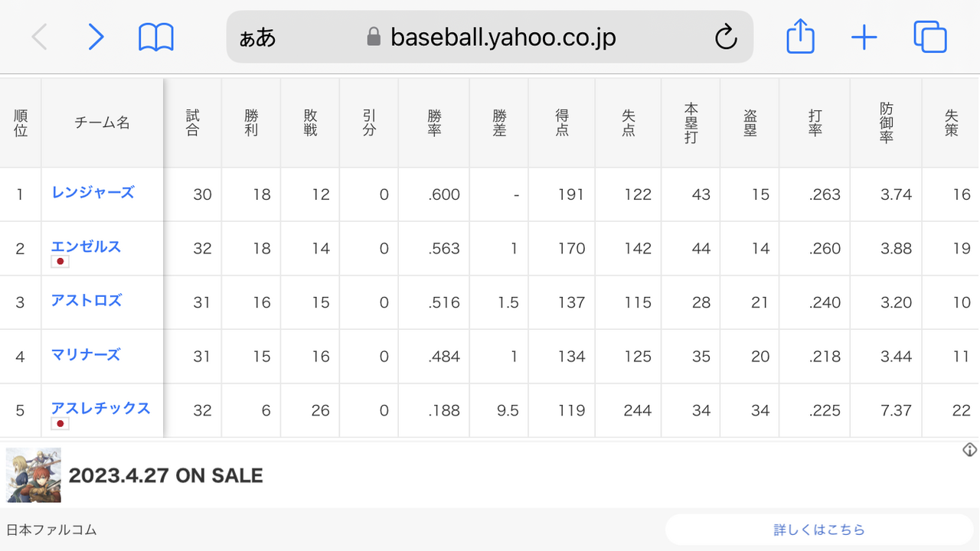Open the エンゼルス team link
The width and height of the screenshot is (980, 551).
(86, 246)
